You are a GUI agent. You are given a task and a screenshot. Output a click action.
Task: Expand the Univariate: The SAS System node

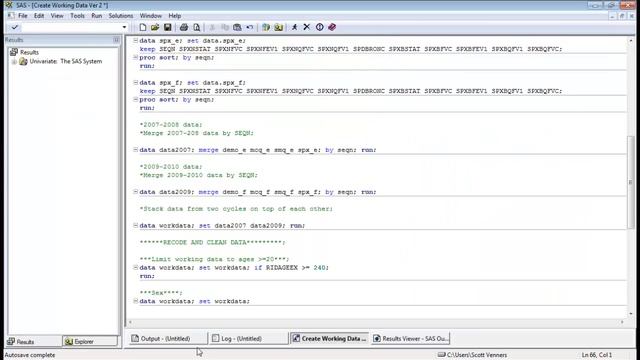click(x=14, y=62)
